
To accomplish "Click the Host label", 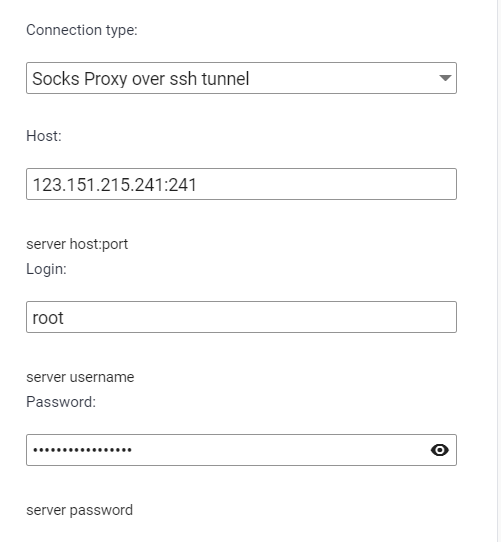I will tap(44, 136).
